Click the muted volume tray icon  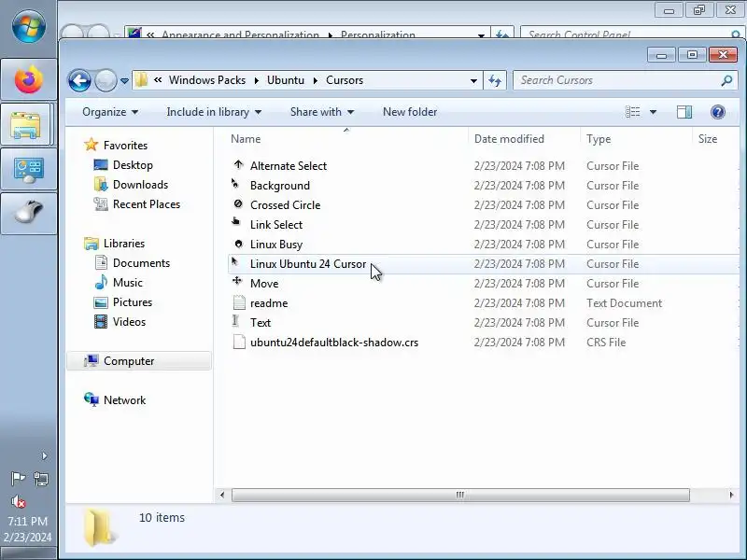point(18,501)
